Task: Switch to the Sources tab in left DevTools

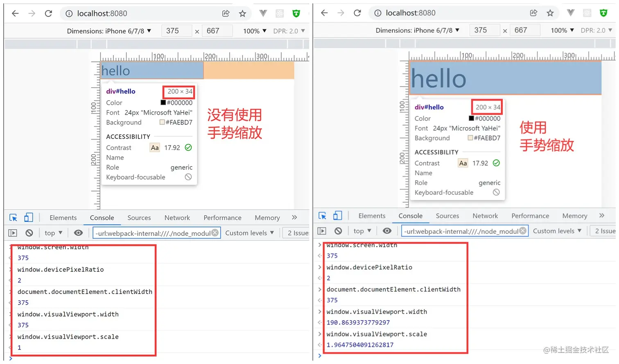Action: click(139, 218)
